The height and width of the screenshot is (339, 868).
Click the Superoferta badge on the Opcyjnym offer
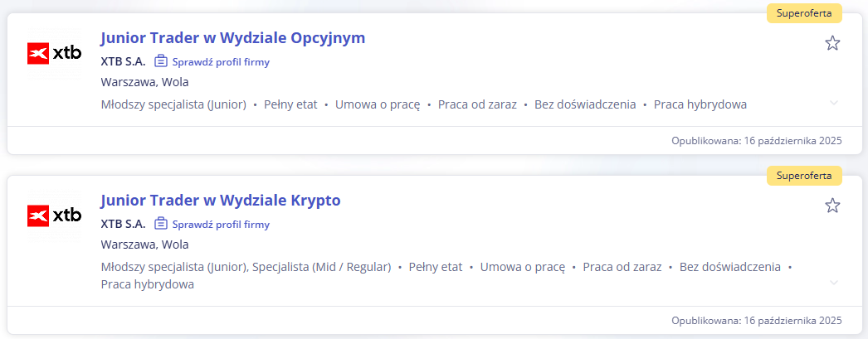804,13
